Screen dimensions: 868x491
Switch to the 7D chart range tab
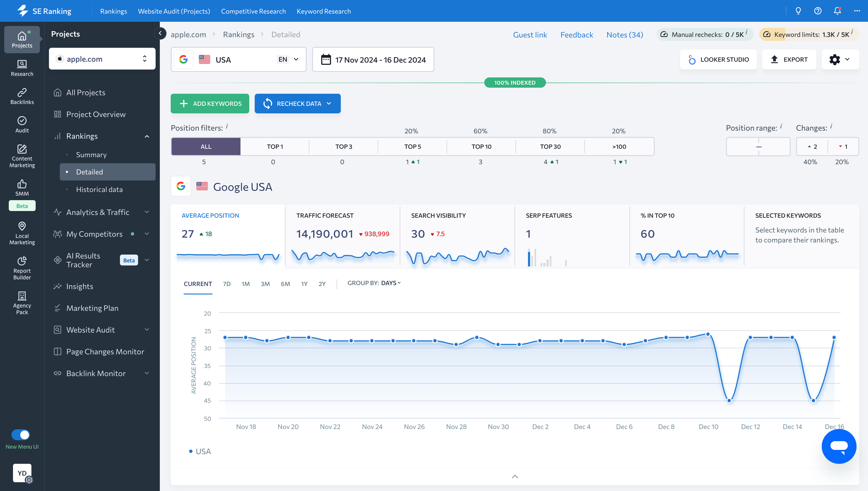point(227,284)
